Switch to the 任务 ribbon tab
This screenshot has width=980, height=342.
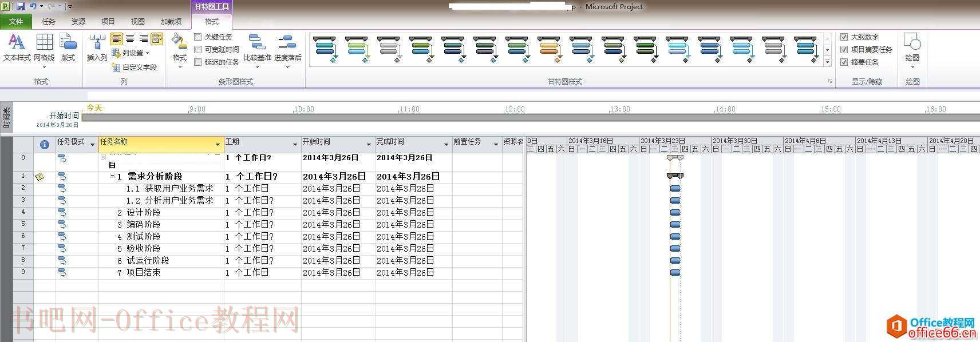tap(49, 21)
